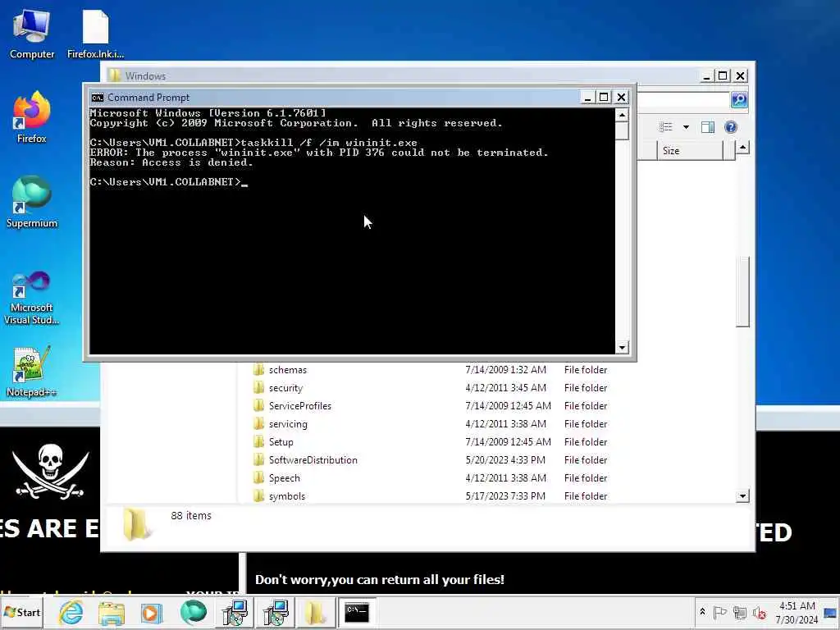Screen dimensions: 840x630
Task: Click servicing date 4/12/2011 3:38 AM
Action: coord(505,424)
